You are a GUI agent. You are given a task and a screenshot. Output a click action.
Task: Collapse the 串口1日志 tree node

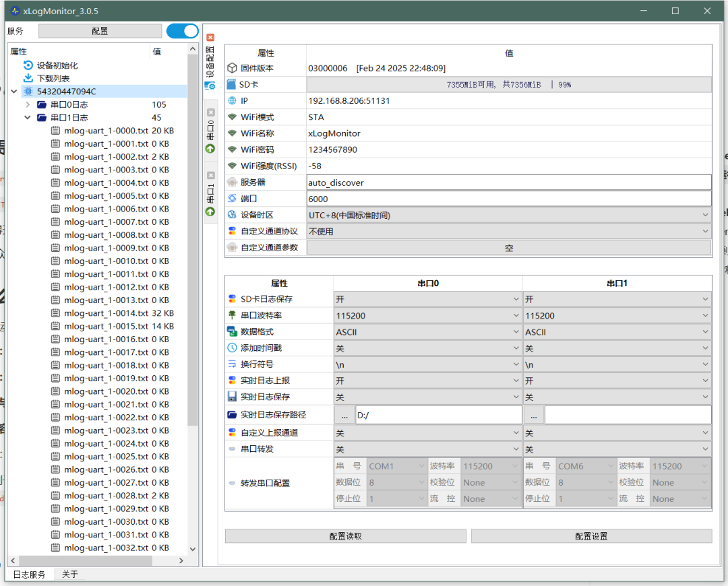28,117
